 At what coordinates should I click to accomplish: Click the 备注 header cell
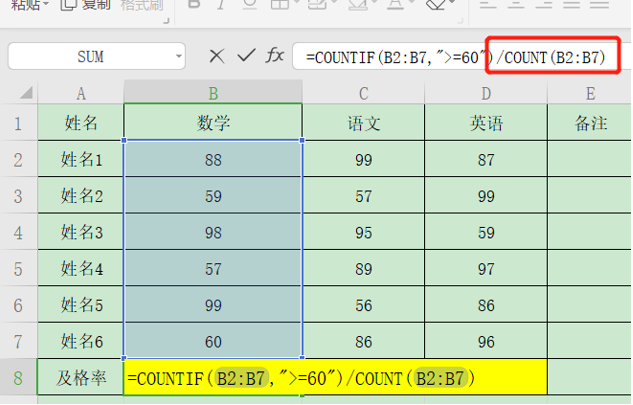coord(590,122)
